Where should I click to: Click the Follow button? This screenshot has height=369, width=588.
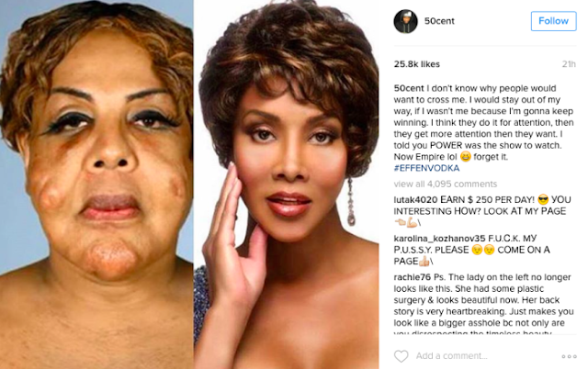pos(553,21)
